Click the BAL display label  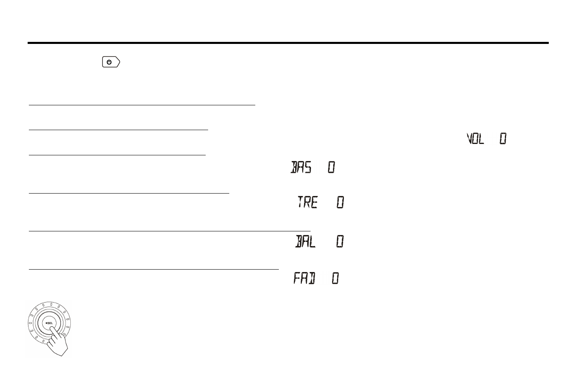pos(305,242)
